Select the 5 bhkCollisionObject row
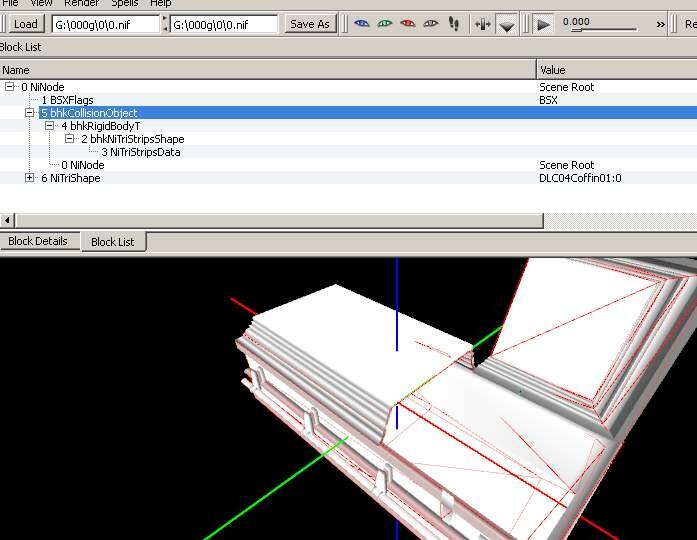 (348, 113)
